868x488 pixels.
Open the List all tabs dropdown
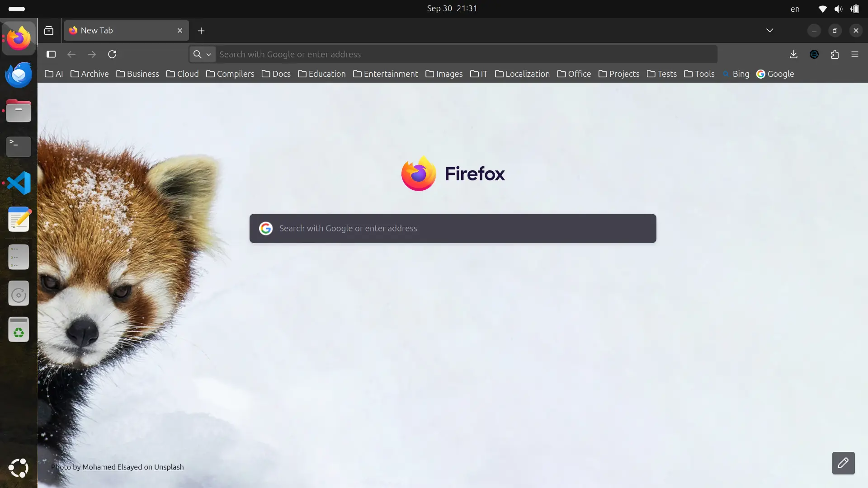770,30
